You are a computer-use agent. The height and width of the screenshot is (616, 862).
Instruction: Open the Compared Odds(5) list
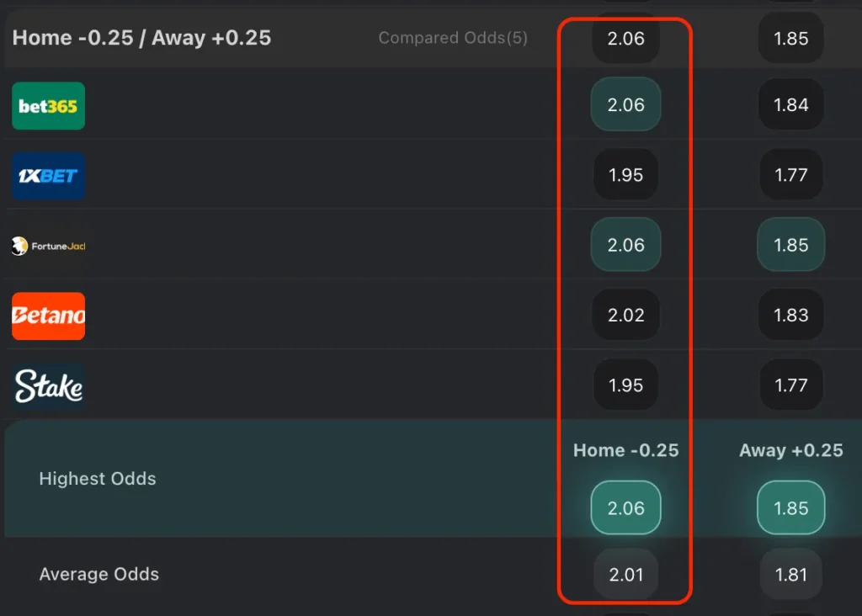click(x=453, y=38)
